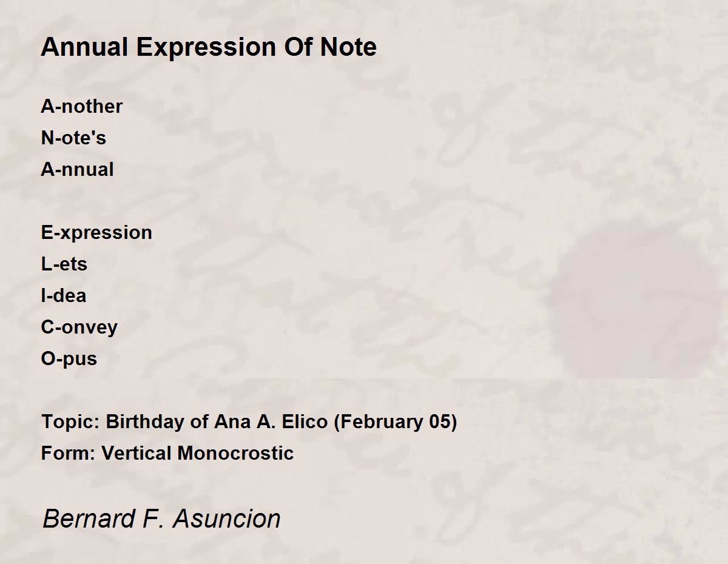Click the N-ote's line
Viewport: 728px width, 564px height.
73,138
